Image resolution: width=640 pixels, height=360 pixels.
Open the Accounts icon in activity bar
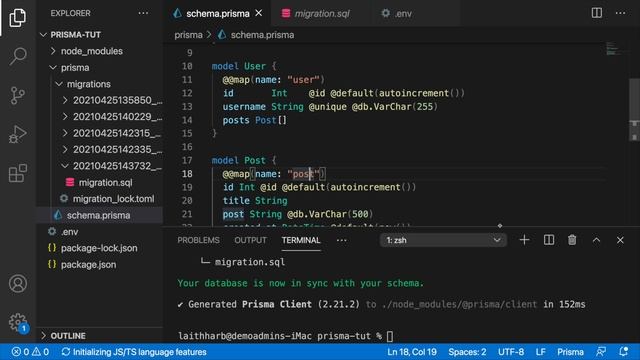[x=18, y=284]
